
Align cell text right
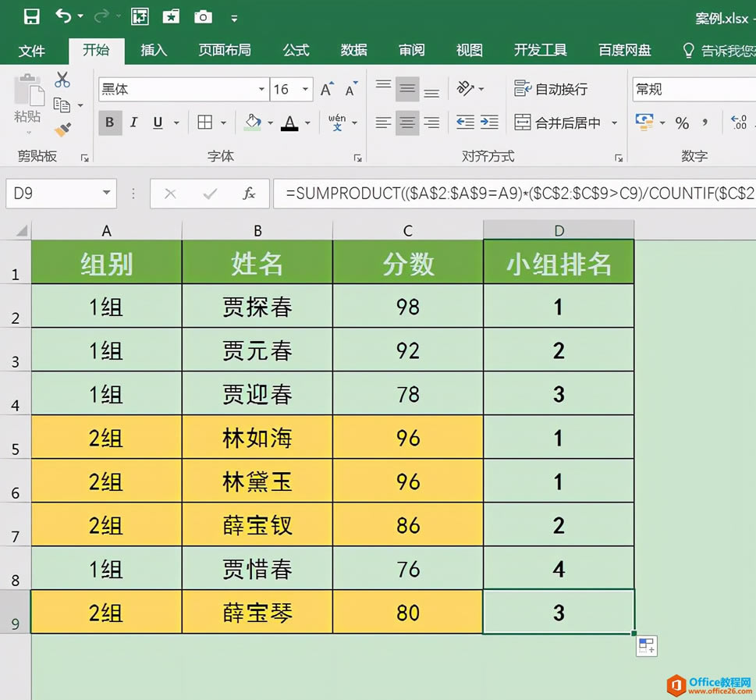431,123
